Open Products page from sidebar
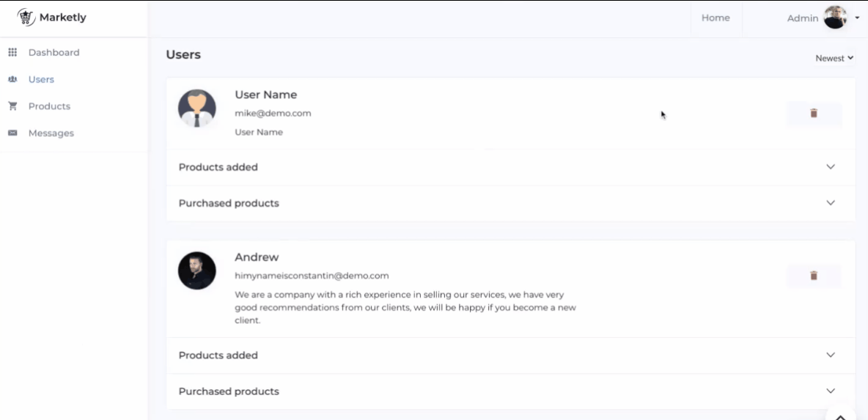868x420 pixels. (49, 106)
